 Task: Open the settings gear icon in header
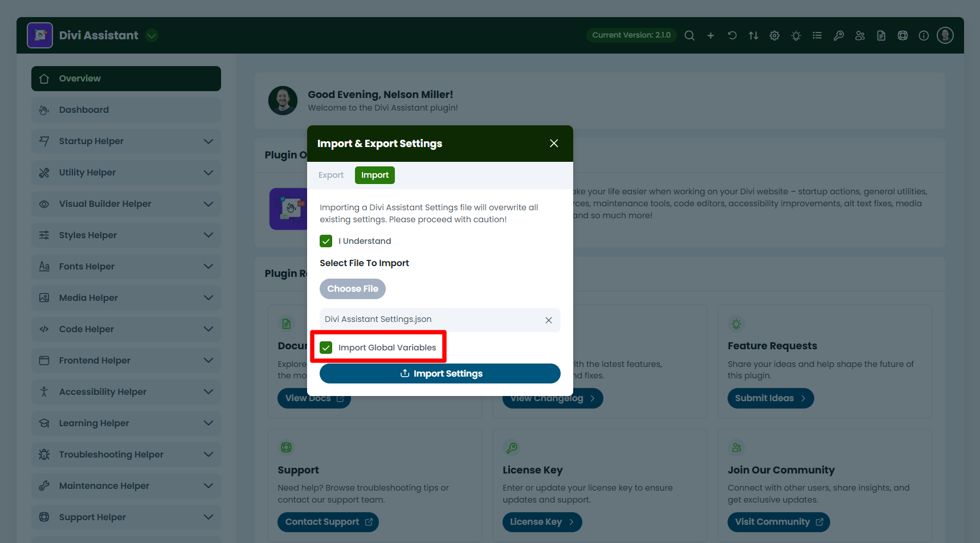pos(774,35)
